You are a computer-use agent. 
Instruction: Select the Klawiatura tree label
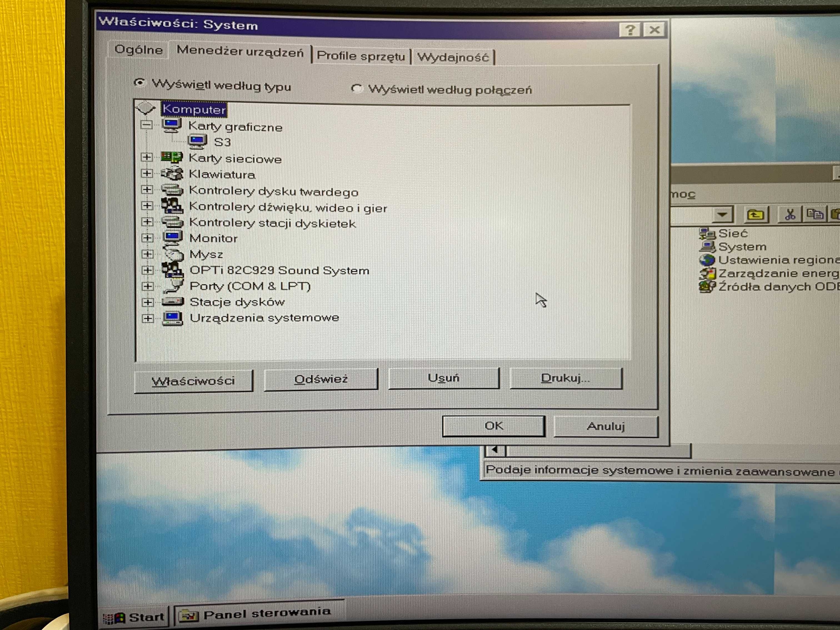coord(222,174)
